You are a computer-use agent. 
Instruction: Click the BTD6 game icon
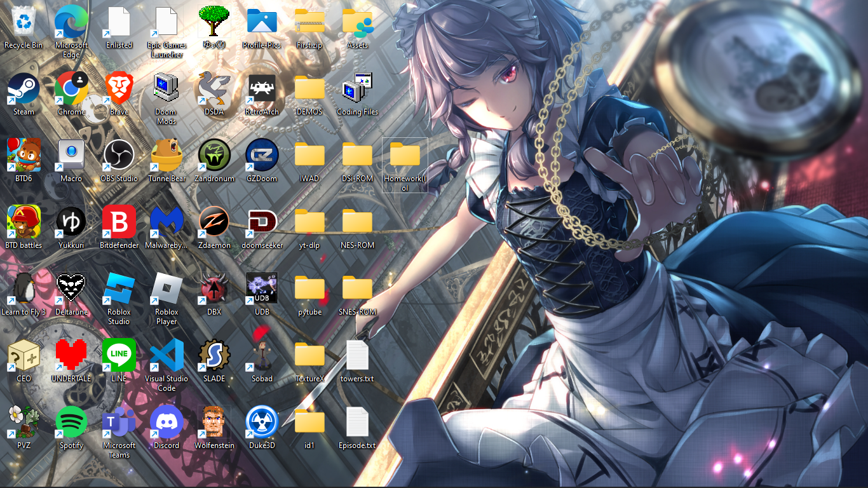click(x=24, y=156)
